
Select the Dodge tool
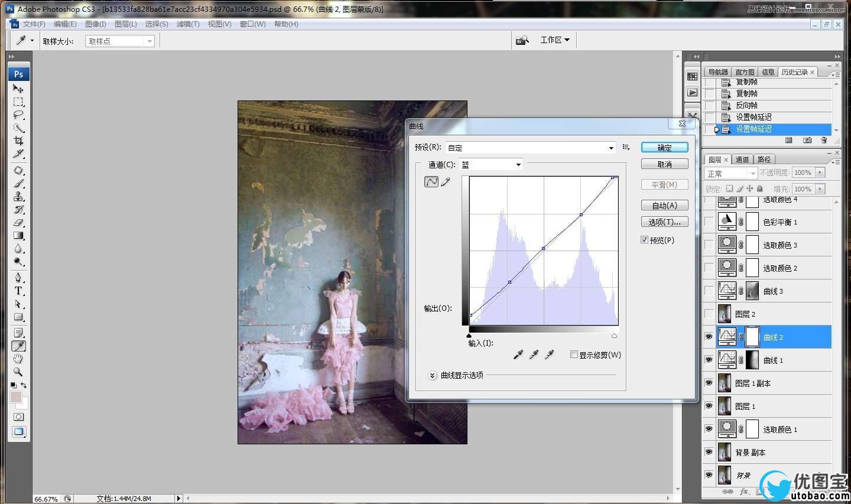coord(18,261)
